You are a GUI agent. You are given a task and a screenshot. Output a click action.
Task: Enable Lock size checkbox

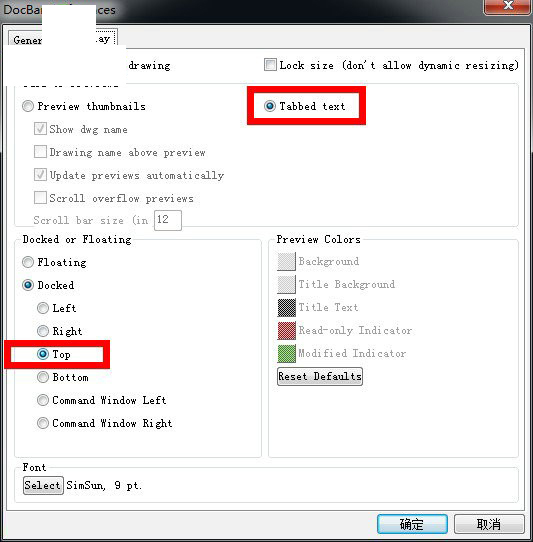(270, 65)
